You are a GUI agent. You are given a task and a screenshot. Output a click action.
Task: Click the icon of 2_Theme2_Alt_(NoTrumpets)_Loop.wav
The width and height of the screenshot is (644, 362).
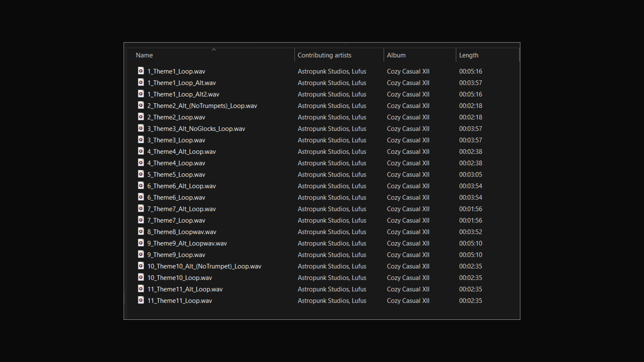pos(141,105)
